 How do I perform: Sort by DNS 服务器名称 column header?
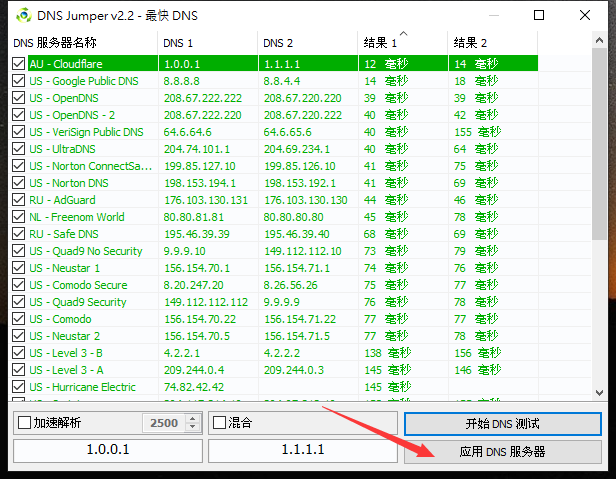(x=83, y=43)
